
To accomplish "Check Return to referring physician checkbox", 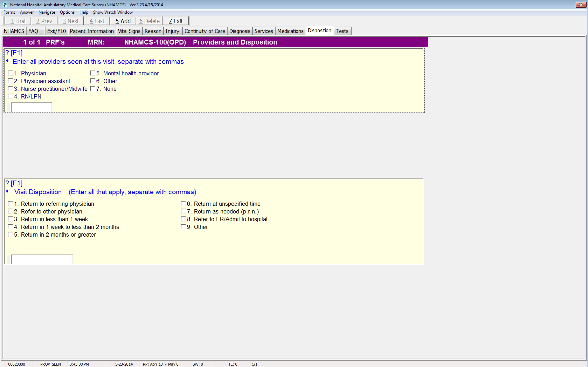I will [x=11, y=204].
